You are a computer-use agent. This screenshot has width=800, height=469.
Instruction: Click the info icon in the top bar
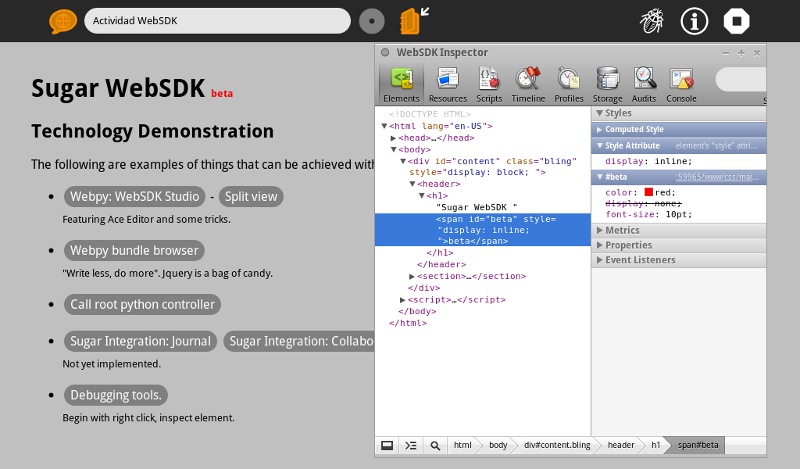pos(695,21)
